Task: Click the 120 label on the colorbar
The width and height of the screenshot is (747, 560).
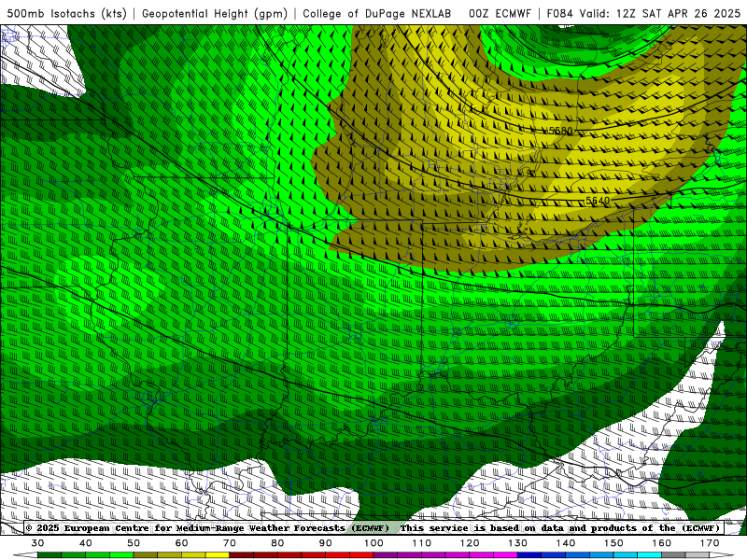Action: 470,543
